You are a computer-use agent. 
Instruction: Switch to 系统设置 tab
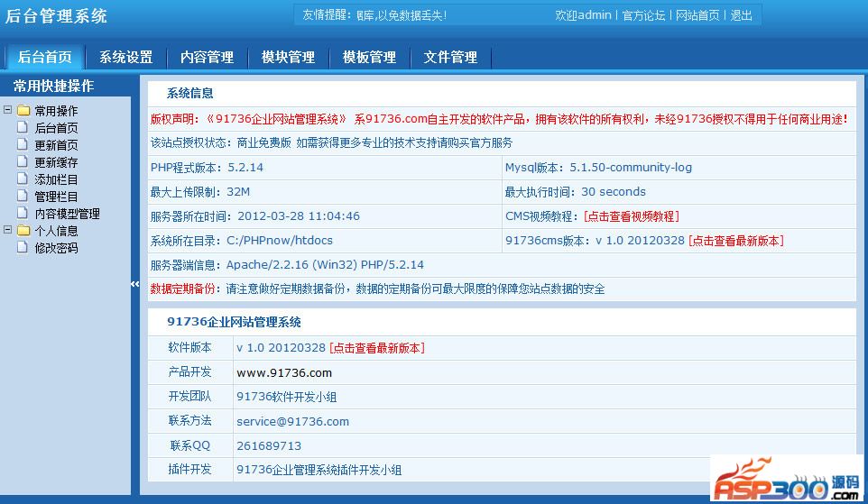point(125,57)
